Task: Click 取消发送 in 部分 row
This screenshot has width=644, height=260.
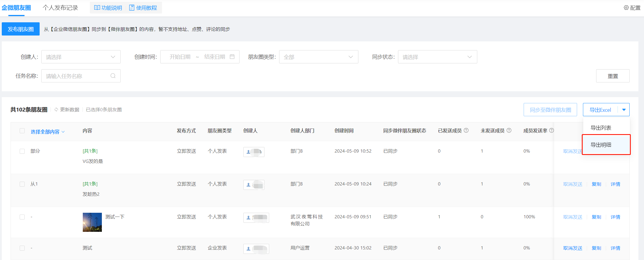Action: (x=573, y=151)
